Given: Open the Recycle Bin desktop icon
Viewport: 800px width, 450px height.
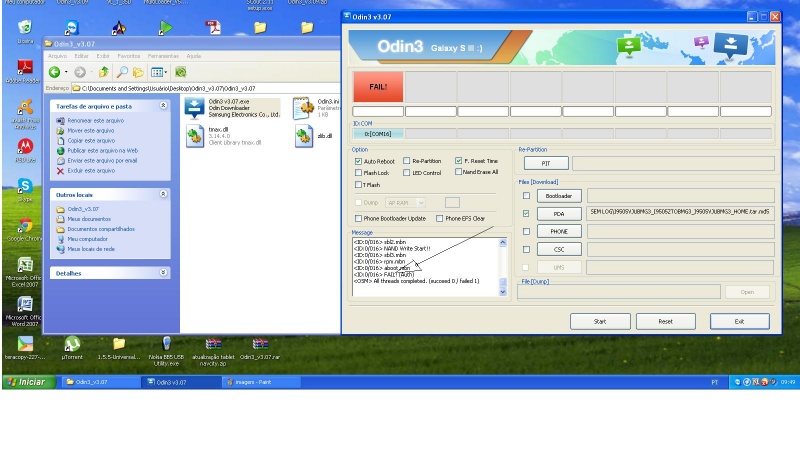Looking at the screenshot, I should point(24,27).
